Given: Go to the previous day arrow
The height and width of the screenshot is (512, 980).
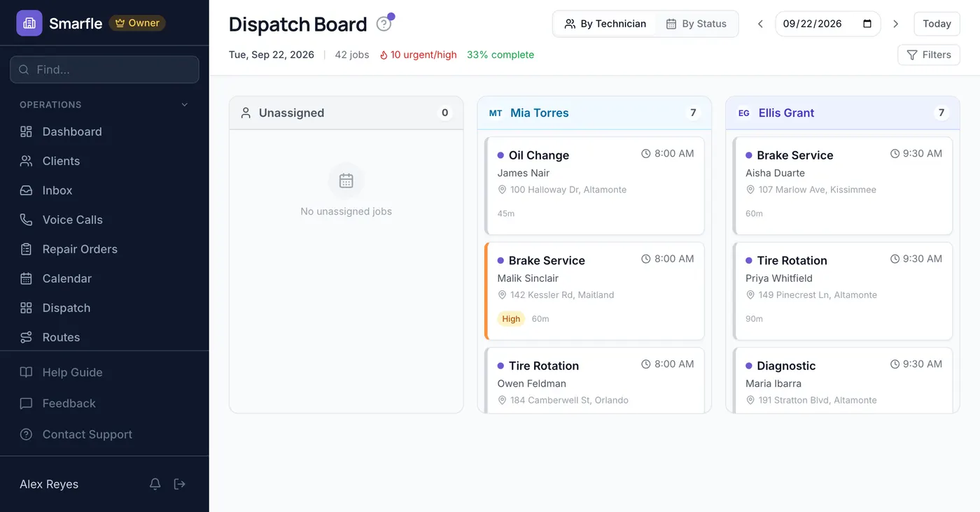Looking at the screenshot, I should (760, 24).
